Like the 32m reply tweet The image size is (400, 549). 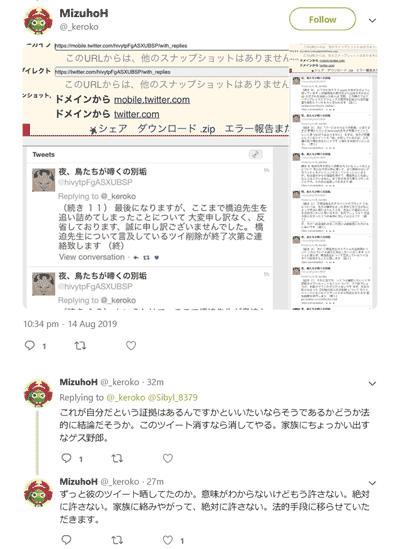pos(168,458)
